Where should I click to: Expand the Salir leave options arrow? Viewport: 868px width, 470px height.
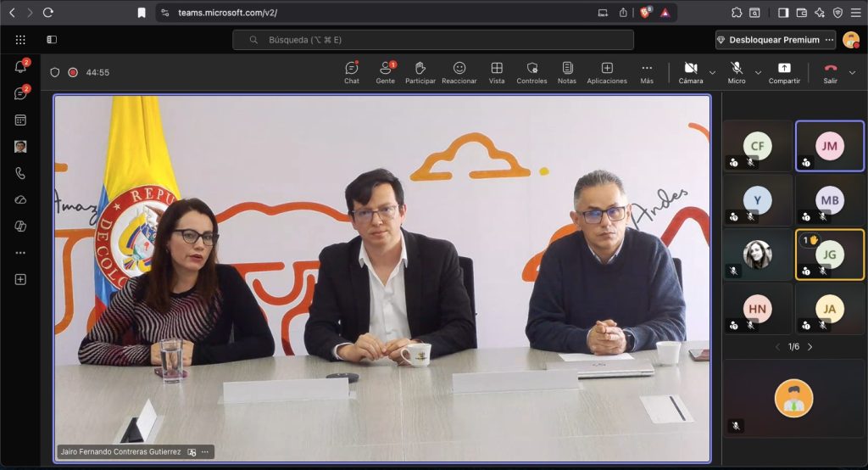coord(852,73)
